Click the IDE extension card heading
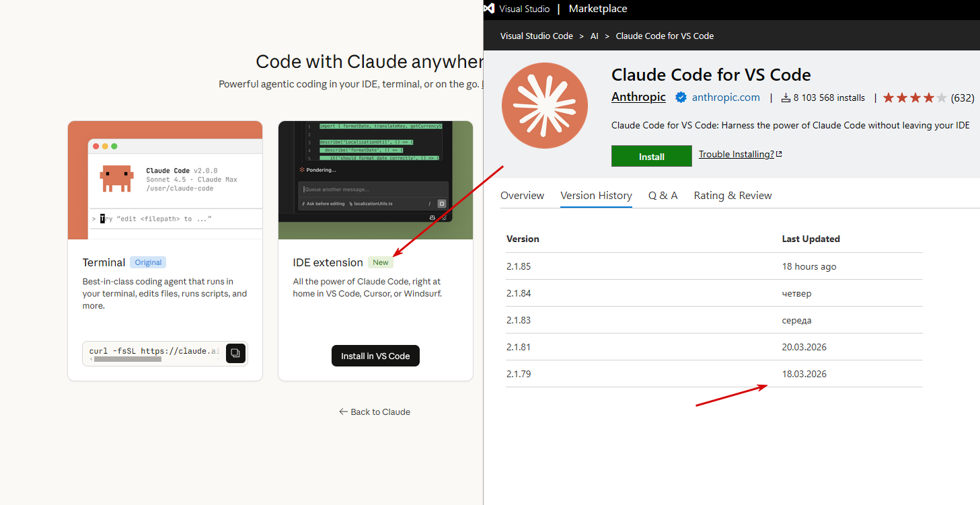 328,262
